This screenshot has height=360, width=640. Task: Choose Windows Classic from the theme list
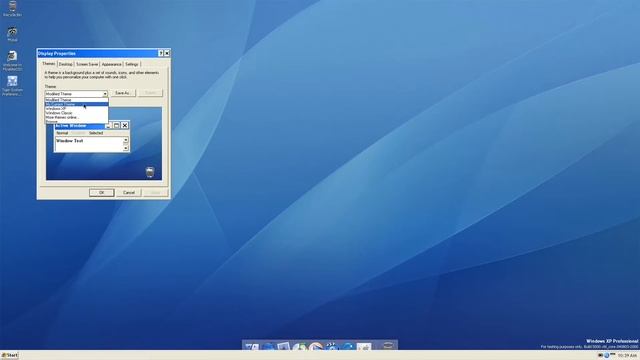[76, 113]
